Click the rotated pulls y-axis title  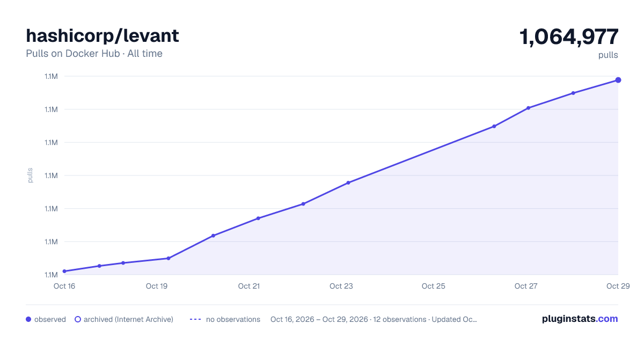30,175
